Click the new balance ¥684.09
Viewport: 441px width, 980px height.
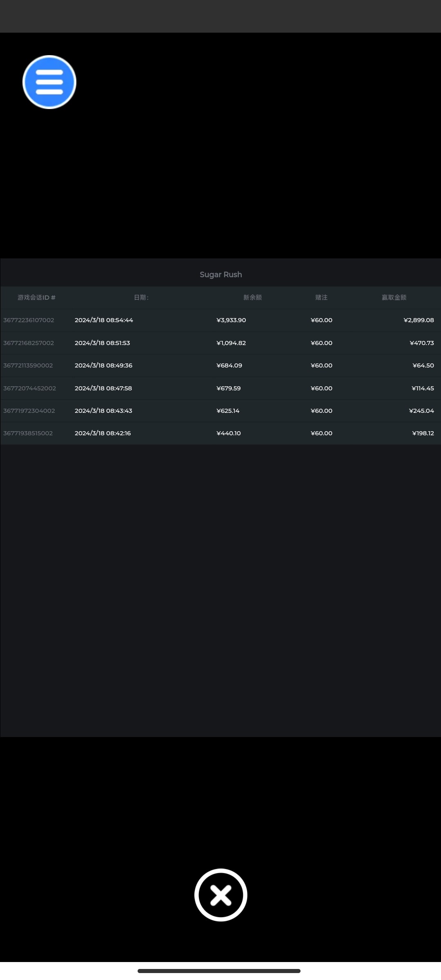coord(229,365)
